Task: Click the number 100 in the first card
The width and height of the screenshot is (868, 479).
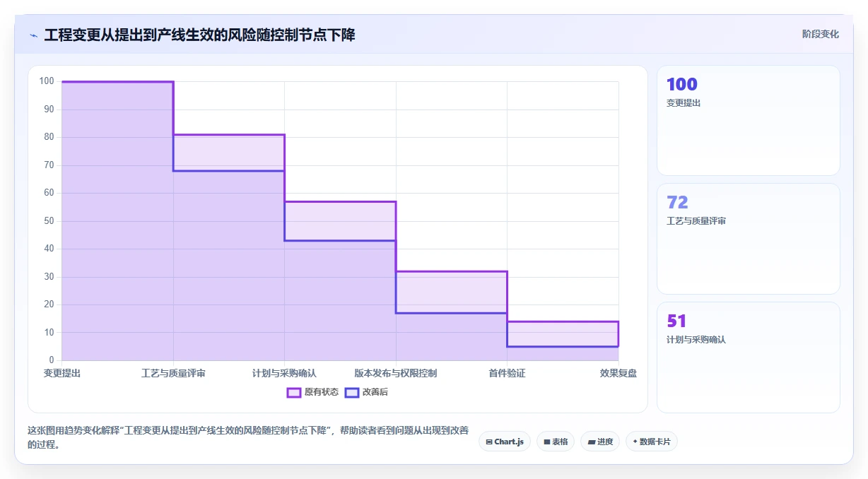Action: (682, 84)
